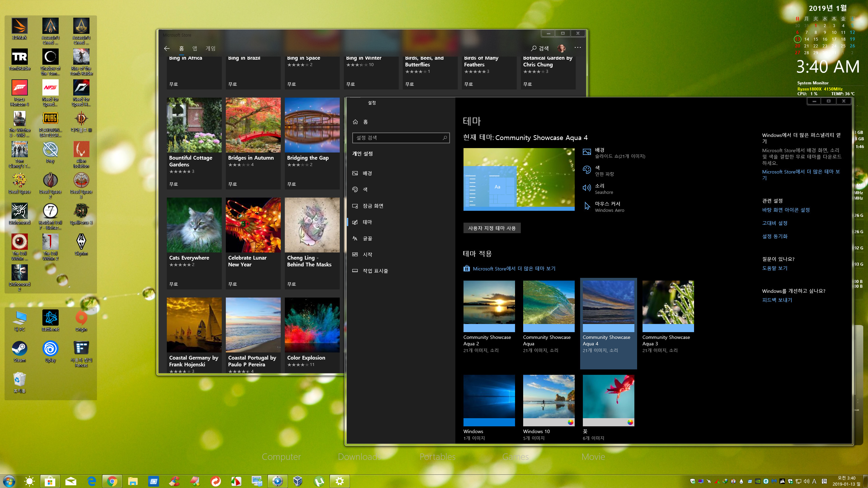
Task: Open Bridges in Autumn theme in Store
Action: click(253, 143)
